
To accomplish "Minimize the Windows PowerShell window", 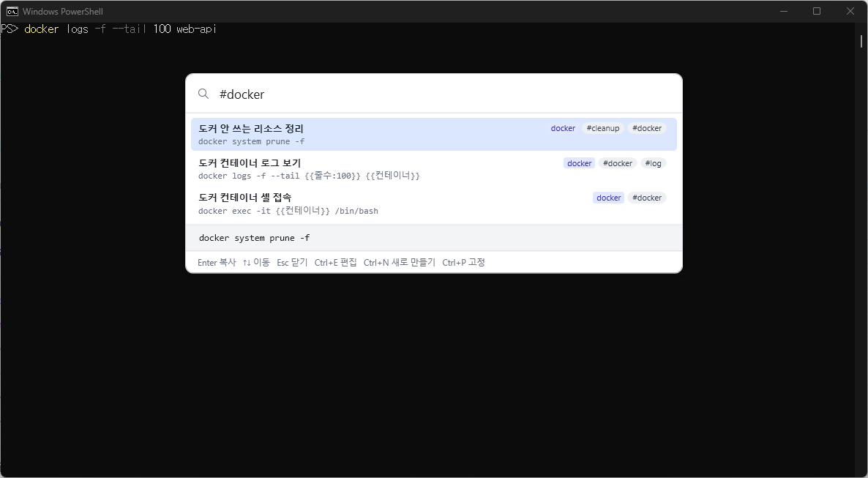I will 783,11.
